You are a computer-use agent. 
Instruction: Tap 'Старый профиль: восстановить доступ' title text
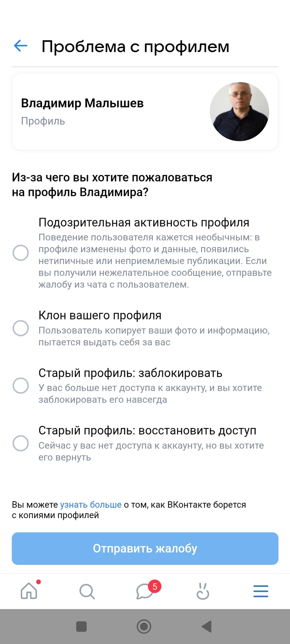coord(147,430)
